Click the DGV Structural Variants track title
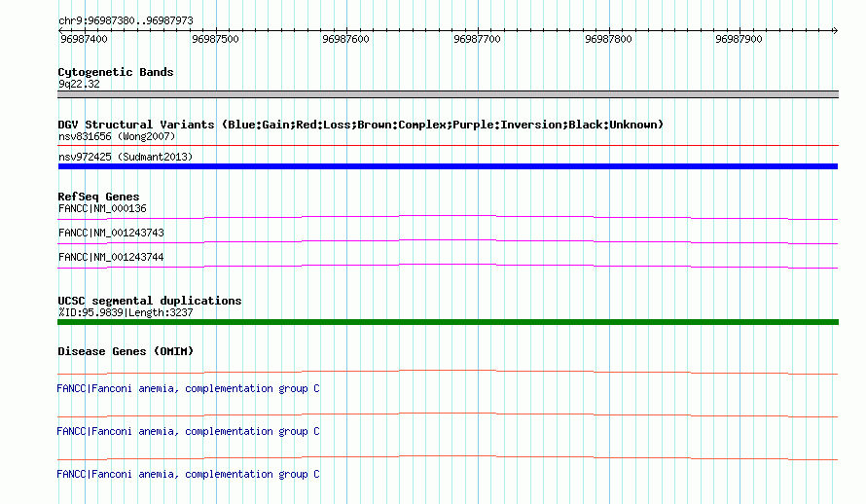The width and height of the screenshot is (866, 504). [361, 125]
